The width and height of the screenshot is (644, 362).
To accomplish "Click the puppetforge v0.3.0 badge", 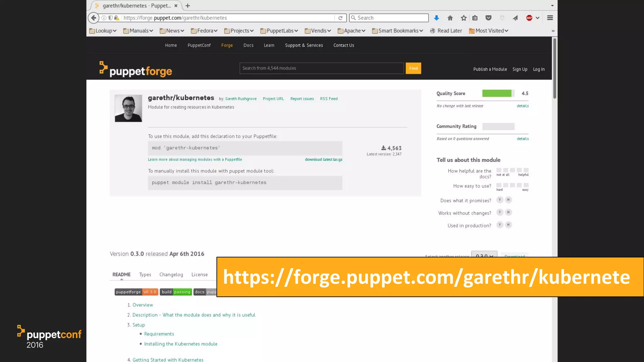I will [x=136, y=292].
